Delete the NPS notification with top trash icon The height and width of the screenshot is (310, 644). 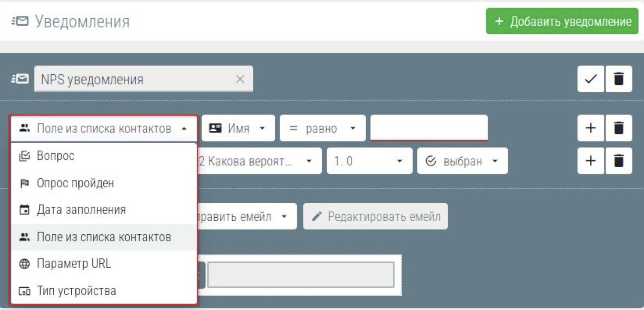pos(619,79)
